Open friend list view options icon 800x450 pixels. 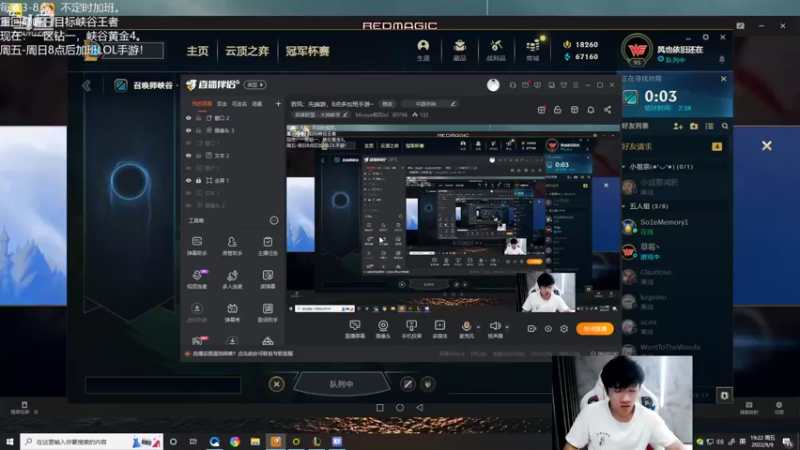pos(709,126)
